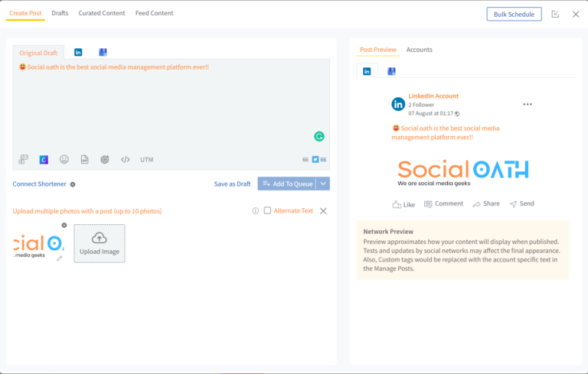Click the LinkedIn profile avatar in the preview
Screen dimensions: 588x374
click(398, 104)
